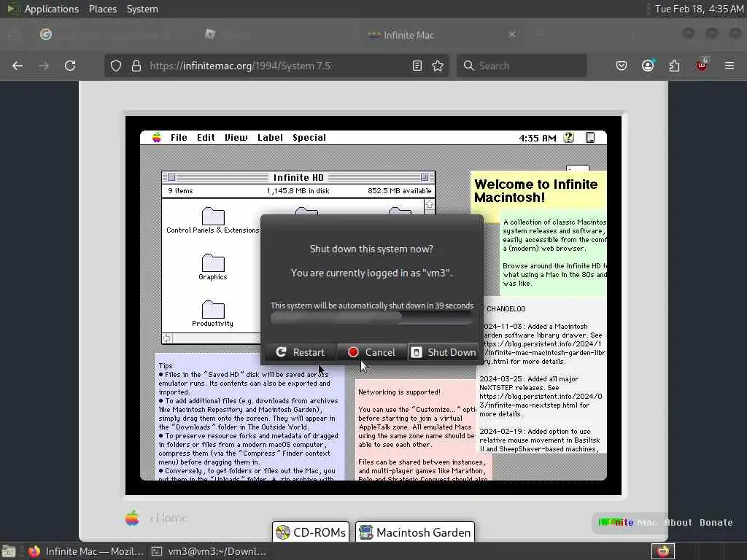Click the Infinite HD scroll left arrow
This screenshot has height=560, width=747.
167,338
